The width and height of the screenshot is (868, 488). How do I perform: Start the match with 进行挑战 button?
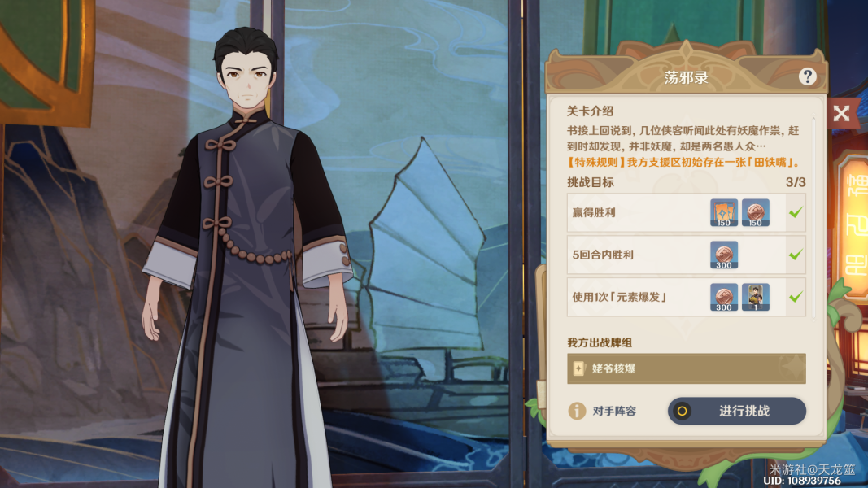(737, 411)
